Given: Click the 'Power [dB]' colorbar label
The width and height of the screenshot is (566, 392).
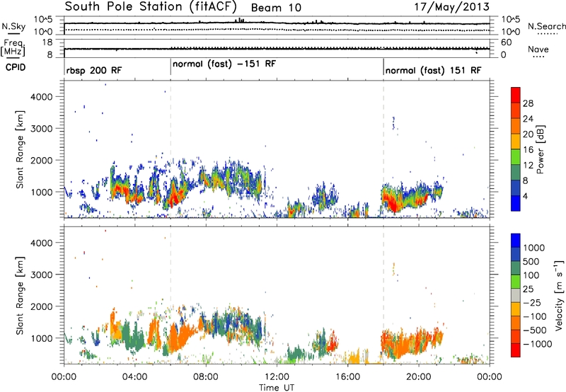Looking at the screenshot, I should click(x=540, y=149).
